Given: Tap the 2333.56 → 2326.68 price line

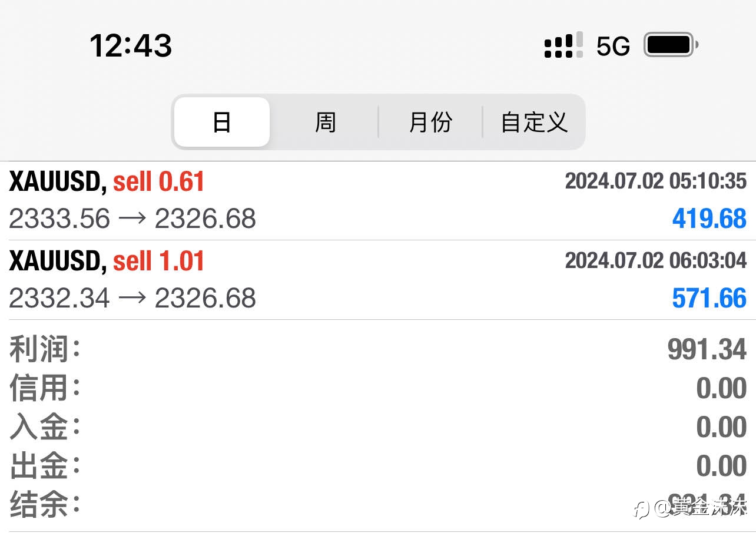Looking at the screenshot, I should click(132, 219).
